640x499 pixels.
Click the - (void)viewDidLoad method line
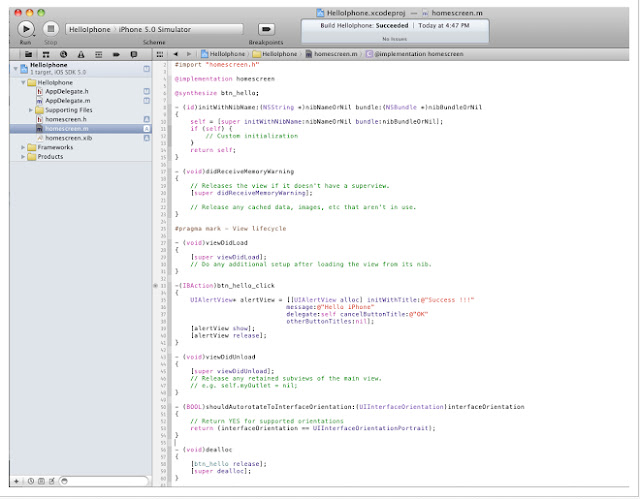tap(211, 243)
